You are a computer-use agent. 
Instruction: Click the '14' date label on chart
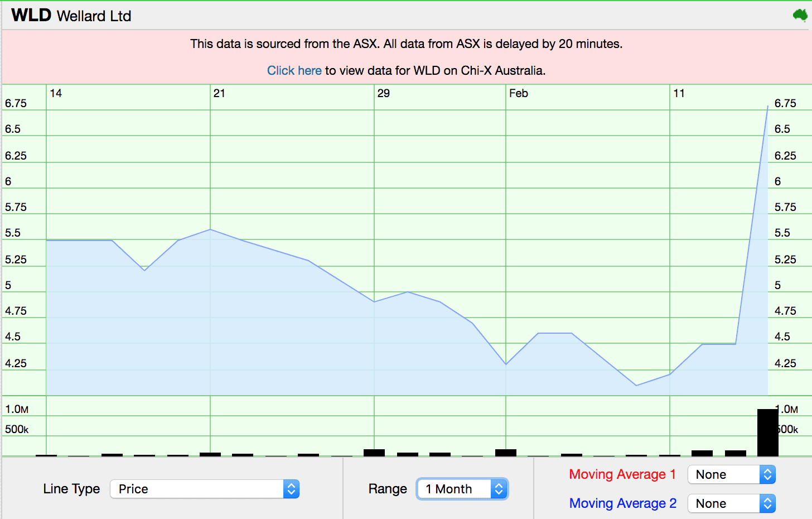[56, 93]
